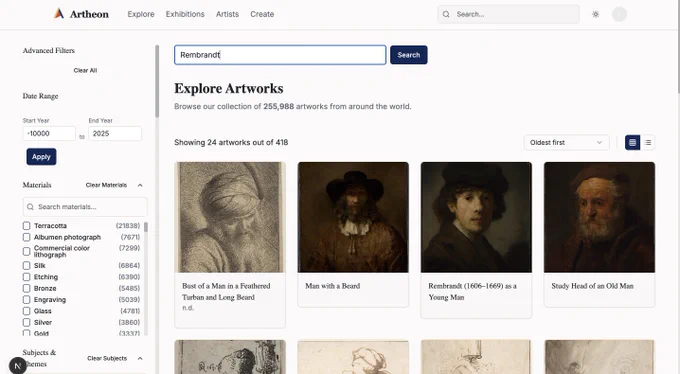Click Clear Subjects
Image resolution: width=680 pixels, height=374 pixels.
coord(107,358)
